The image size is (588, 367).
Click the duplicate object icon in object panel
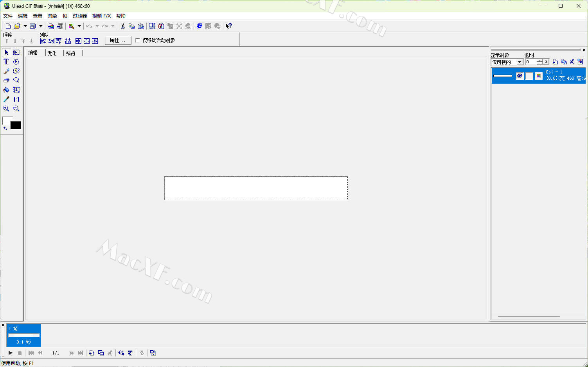tap(564, 62)
